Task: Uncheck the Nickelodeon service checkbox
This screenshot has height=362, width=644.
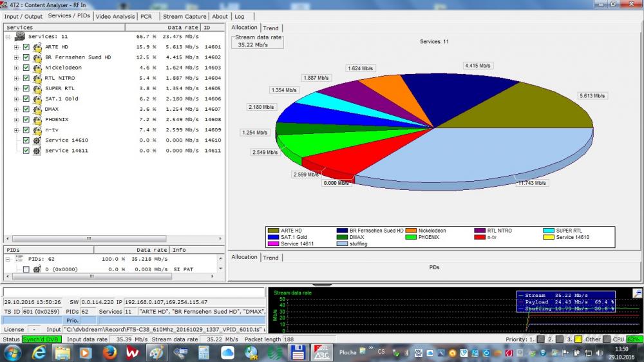Action: [26, 68]
